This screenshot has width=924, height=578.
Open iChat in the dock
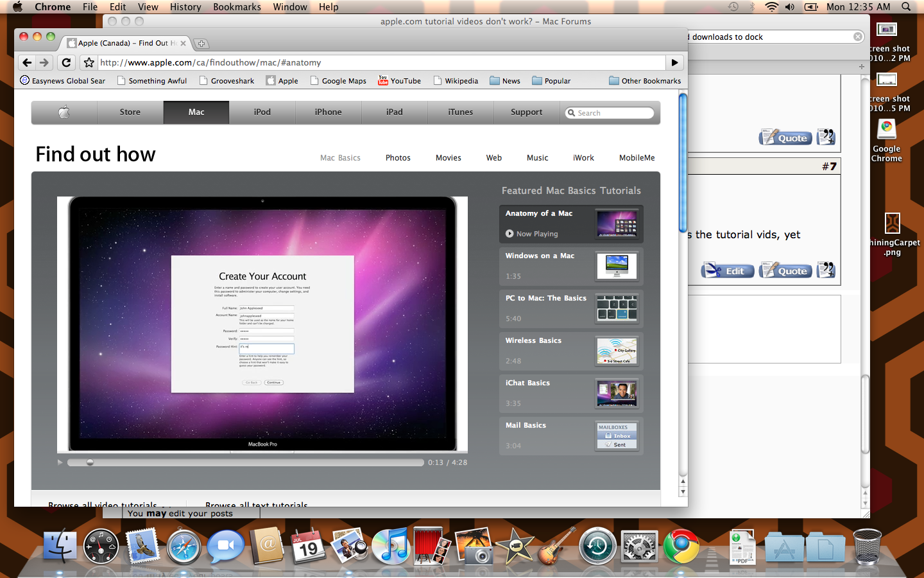click(x=225, y=547)
